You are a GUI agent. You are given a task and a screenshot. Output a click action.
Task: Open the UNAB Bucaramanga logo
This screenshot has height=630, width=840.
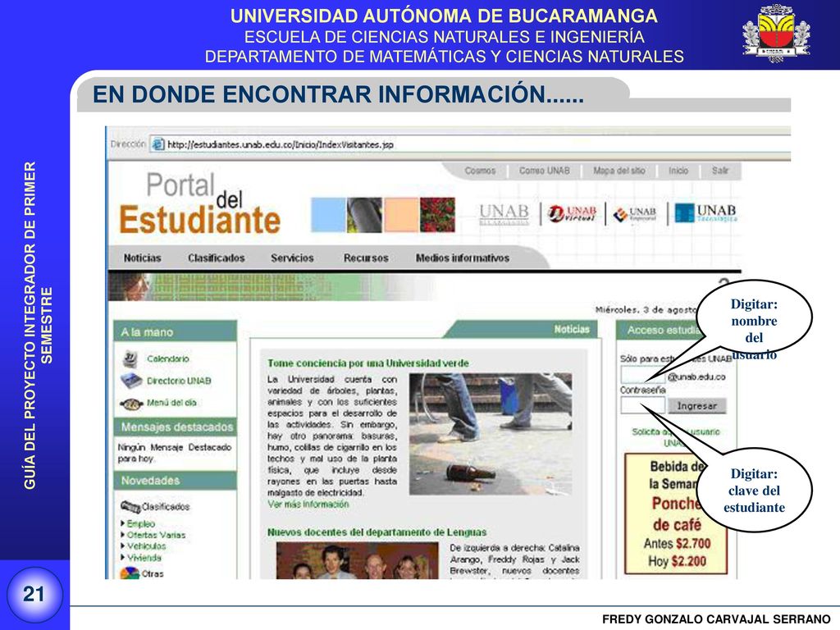[504, 214]
